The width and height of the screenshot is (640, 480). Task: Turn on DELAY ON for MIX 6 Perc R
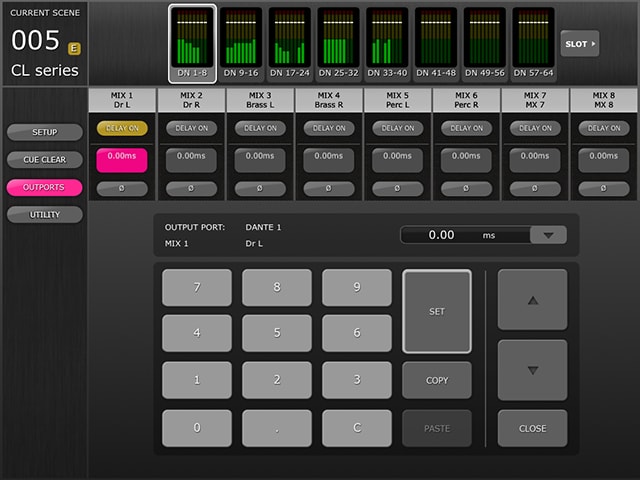pos(467,128)
